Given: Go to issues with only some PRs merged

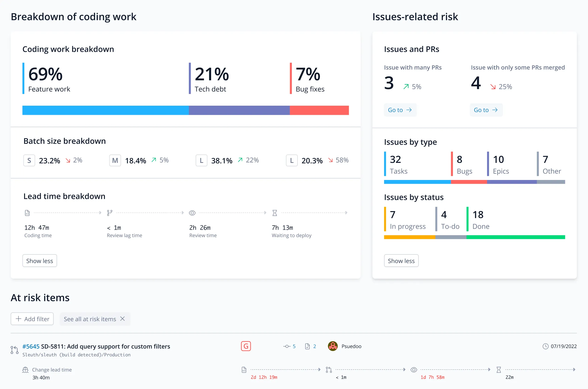Looking at the screenshot, I should pos(486,110).
